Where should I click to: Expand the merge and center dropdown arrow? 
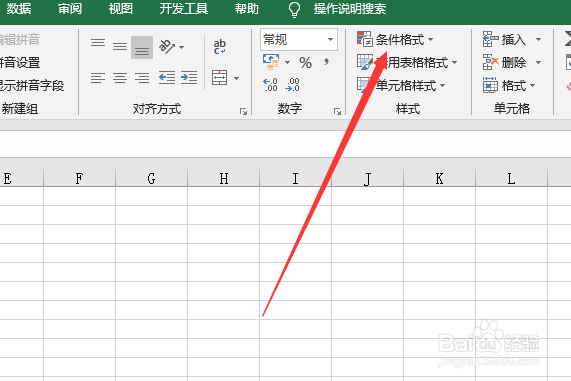coord(236,78)
